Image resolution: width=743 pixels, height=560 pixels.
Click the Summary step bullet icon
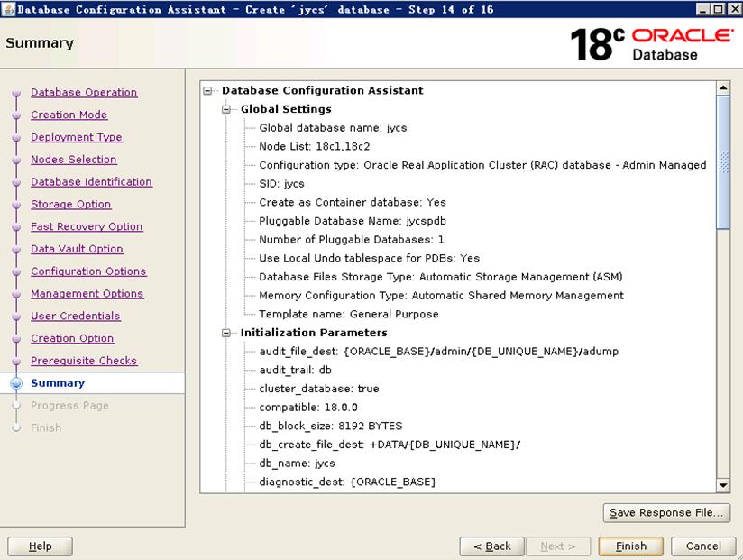[x=16, y=383]
